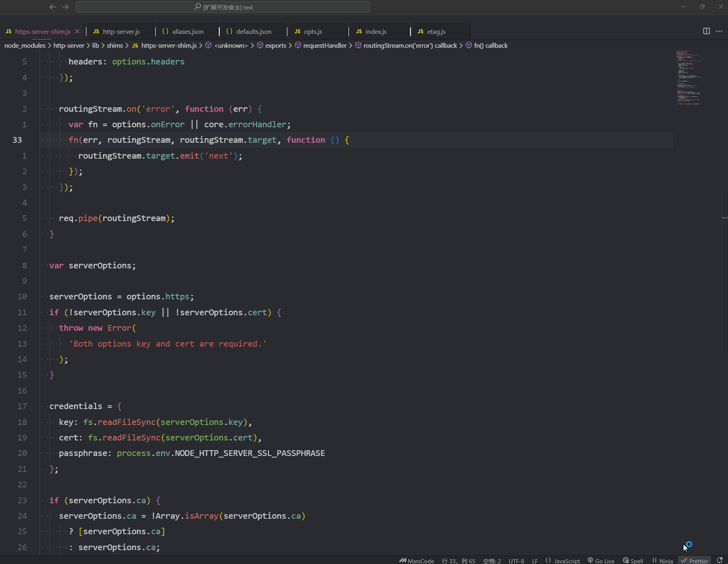The image size is (728, 564).
Task: Go forward using the navigation arrow
Action: pyautogui.click(x=66, y=7)
